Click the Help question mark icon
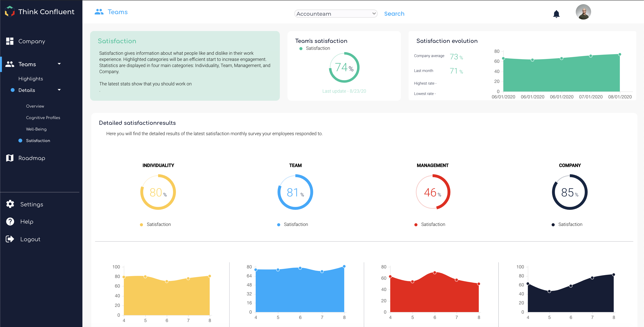The width and height of the screenshot is (644, 327). click(10, 222)
